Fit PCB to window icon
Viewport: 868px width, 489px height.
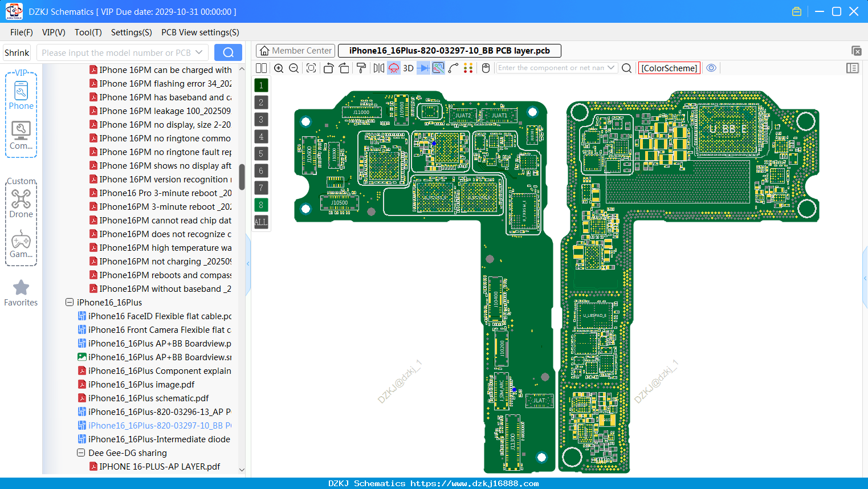click(311, 68)
